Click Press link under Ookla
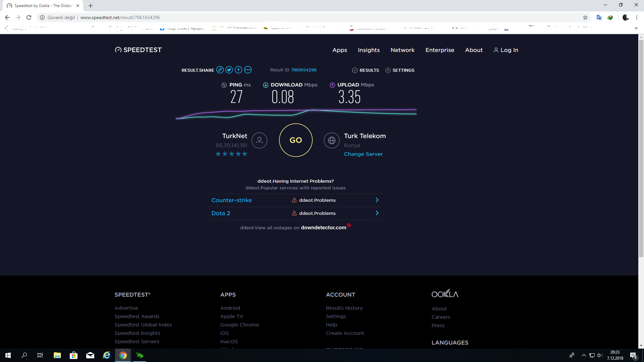The height and width of the screenshot is (362, 644). (438, 325)
